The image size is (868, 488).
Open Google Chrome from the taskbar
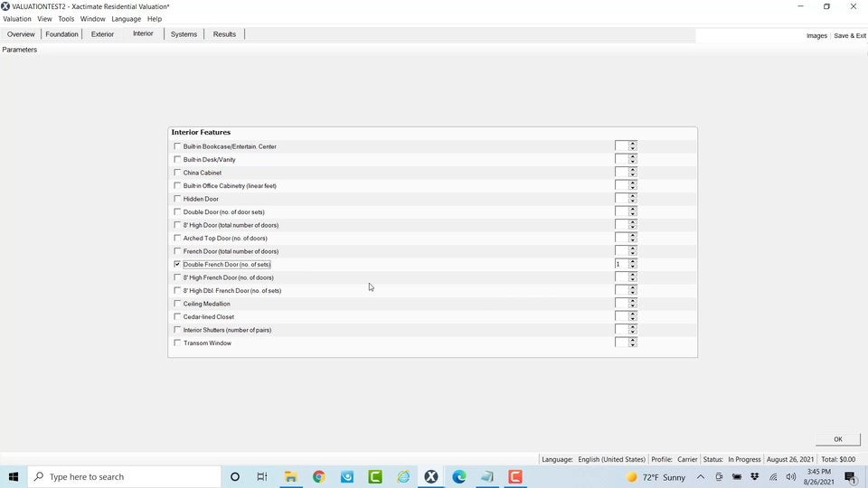pos(318,476)
